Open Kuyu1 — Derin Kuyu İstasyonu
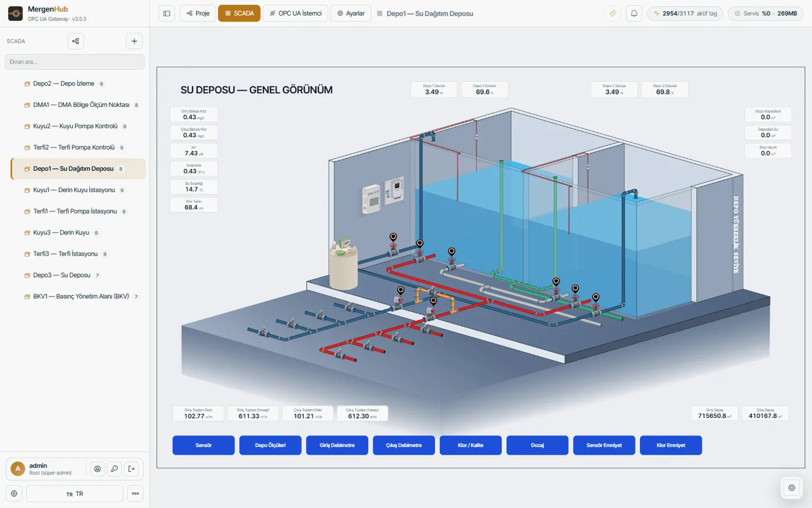The image size is (812, 508). 78,190
